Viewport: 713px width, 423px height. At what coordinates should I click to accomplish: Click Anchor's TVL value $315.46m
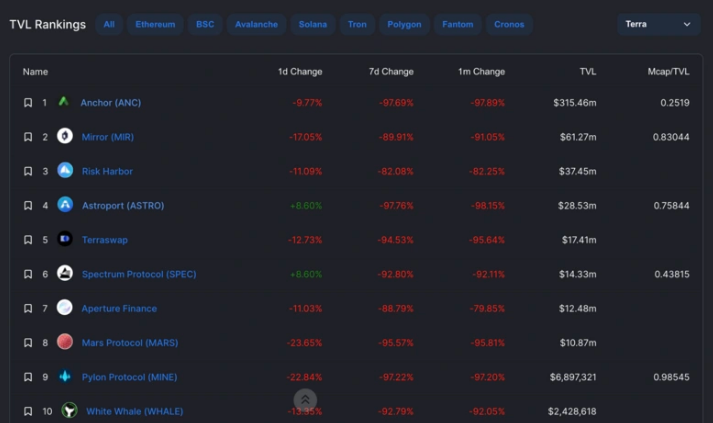tap(575, 103)
